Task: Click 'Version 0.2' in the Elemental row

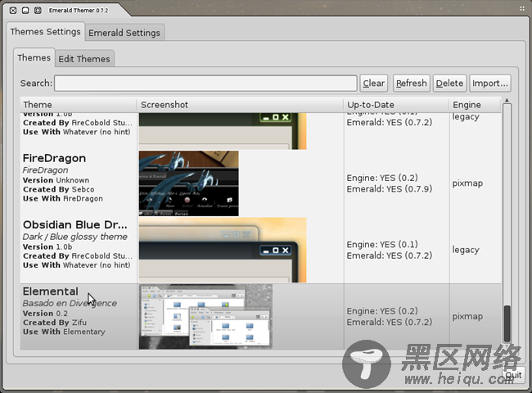Action: 45,314
